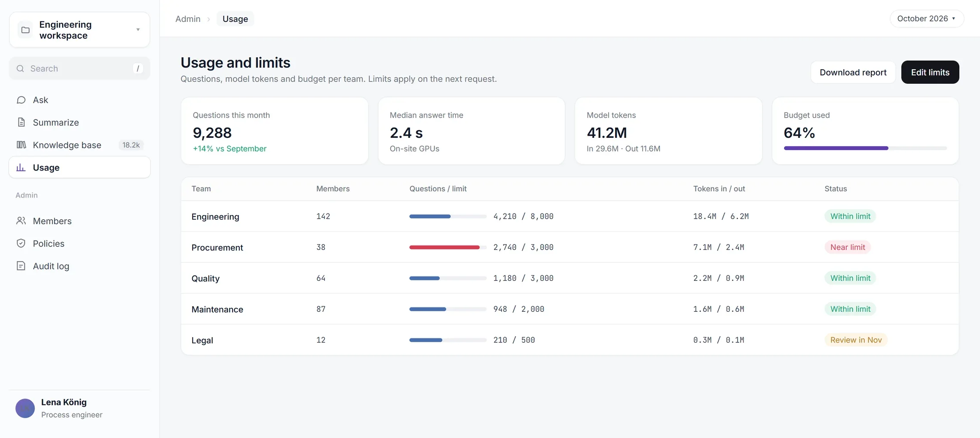The width and height of the screenshot is (980, 438).
Task: Click the Tokens in / out column header
Action: (x=719, y=189)
